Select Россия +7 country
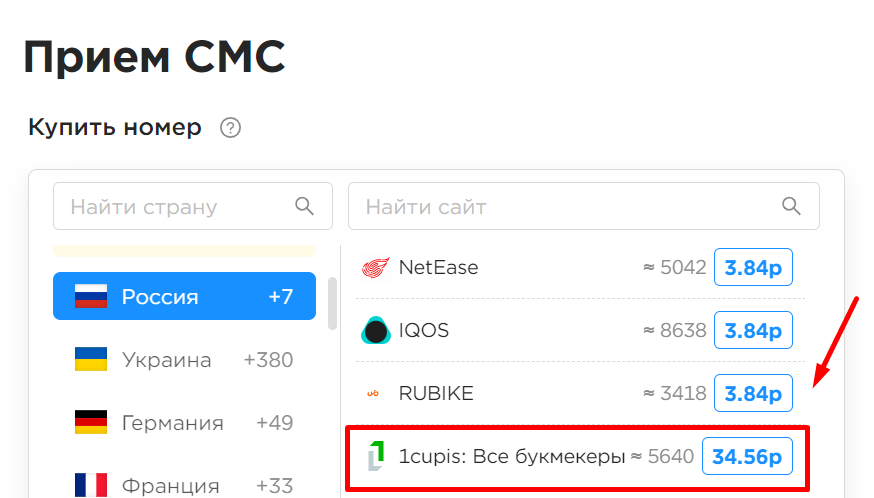This screenshot has width=874, height=498. [x=184, y=296]
